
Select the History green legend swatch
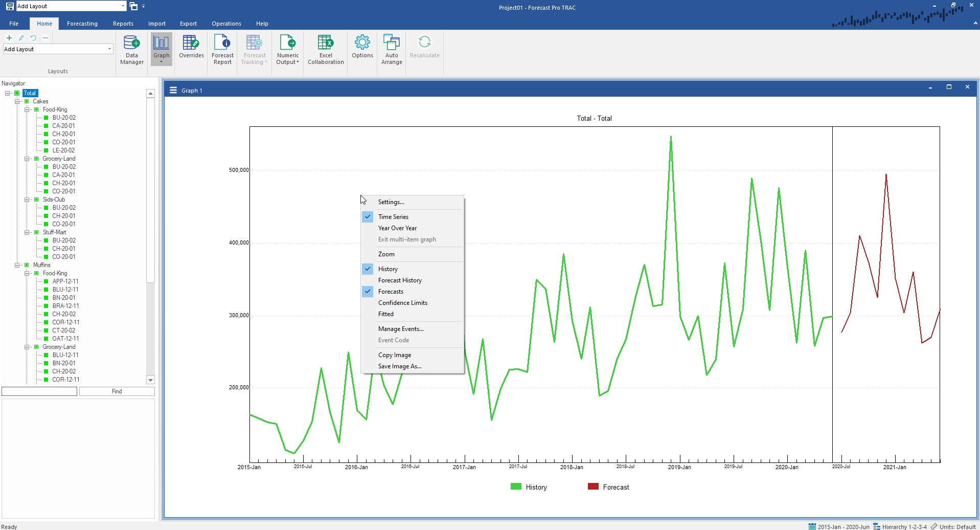point(516,487)
